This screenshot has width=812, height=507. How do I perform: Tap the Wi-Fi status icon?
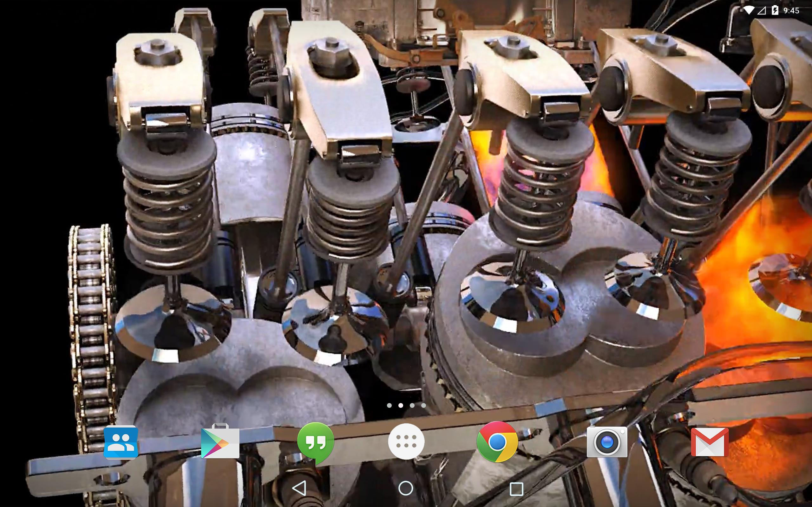click(748, 10)
